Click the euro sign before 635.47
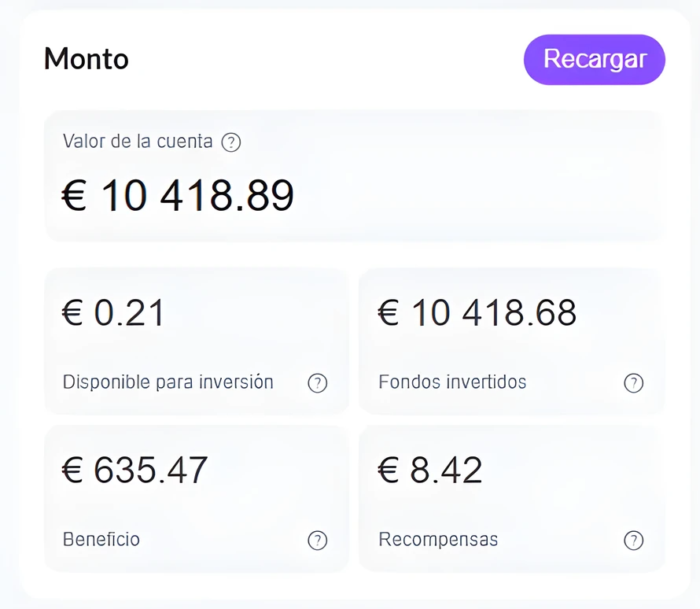This screenshot has width=700, height=609. coord(73,471)
